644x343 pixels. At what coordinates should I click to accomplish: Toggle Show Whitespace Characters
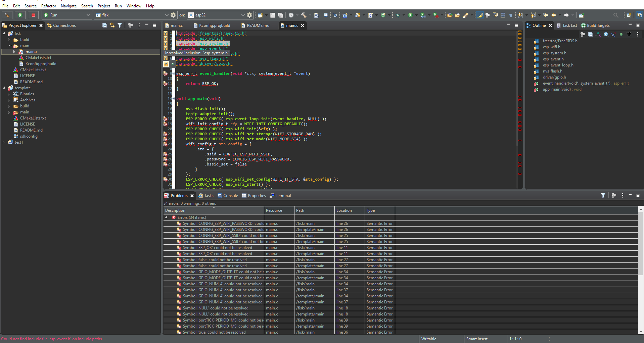pos(511,15)
